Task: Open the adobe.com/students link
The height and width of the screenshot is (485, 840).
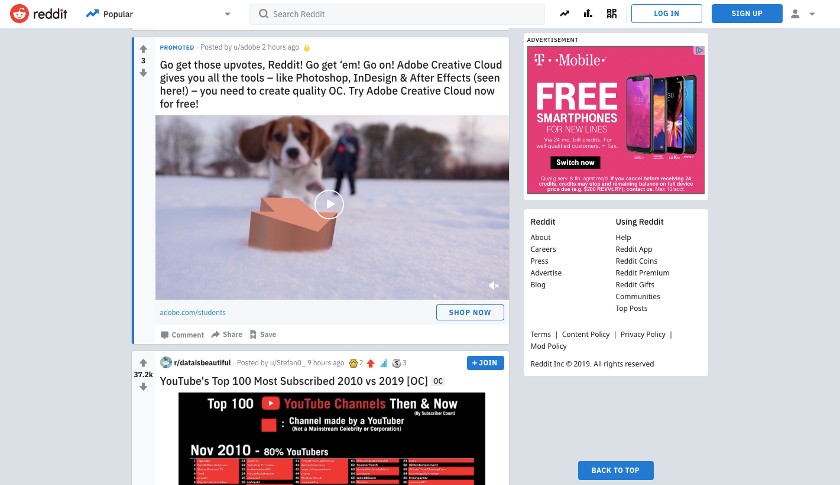Action: (x=192, y=312)
